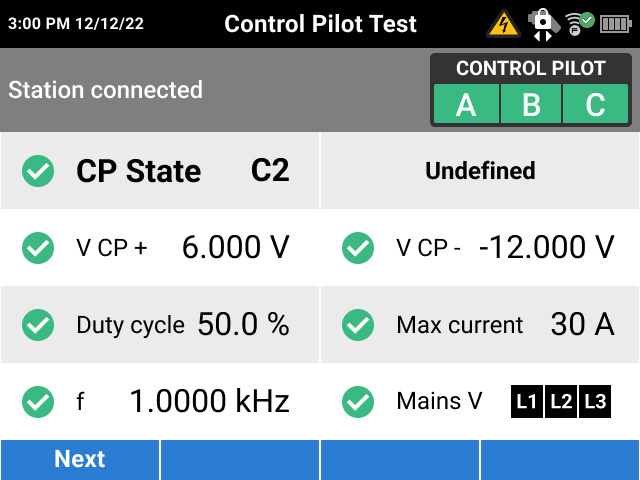The image size is (640, 480).
Task: Click the L1 phase indicator
Action: (x=527, y=402)
